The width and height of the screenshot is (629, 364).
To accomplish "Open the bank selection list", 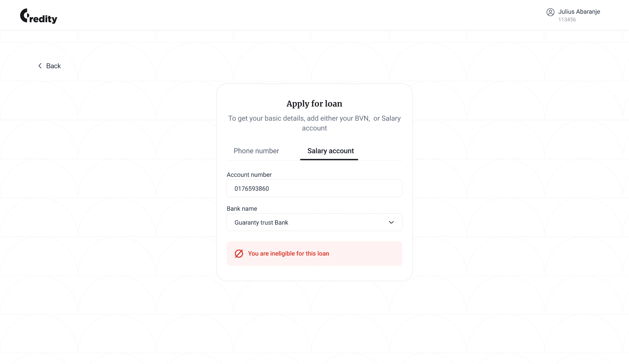I will coord(314,222).
